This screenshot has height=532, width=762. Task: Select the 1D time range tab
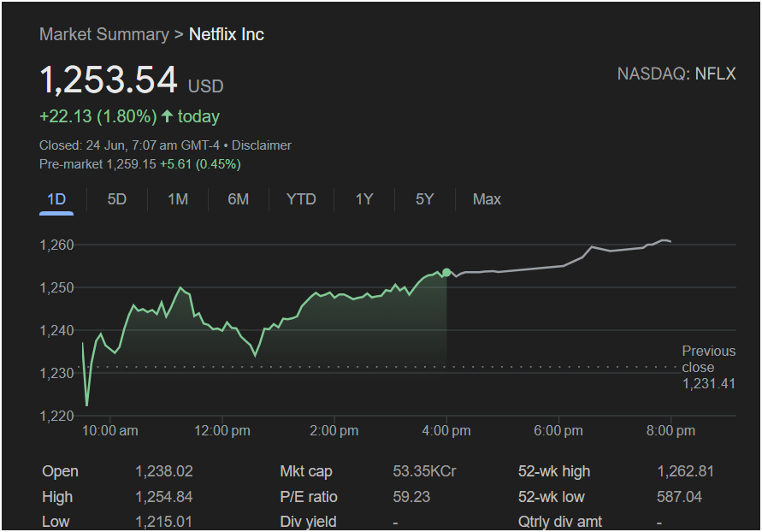(56, 199)
